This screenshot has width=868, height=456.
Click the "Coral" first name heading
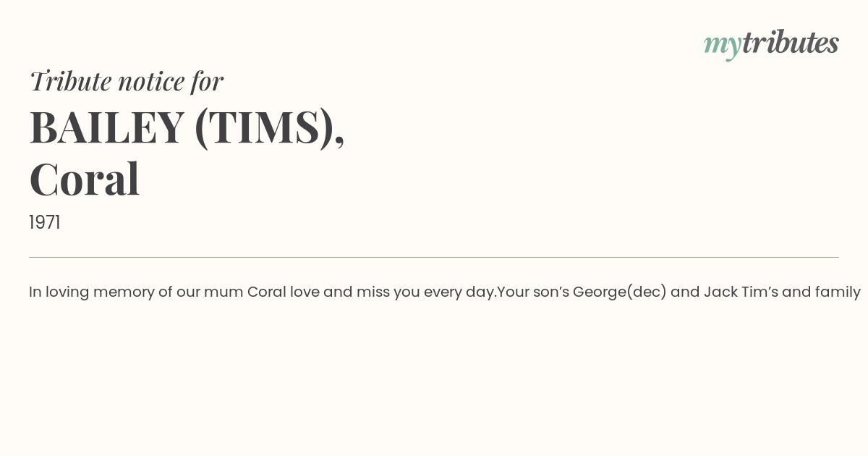pos(84,179)
